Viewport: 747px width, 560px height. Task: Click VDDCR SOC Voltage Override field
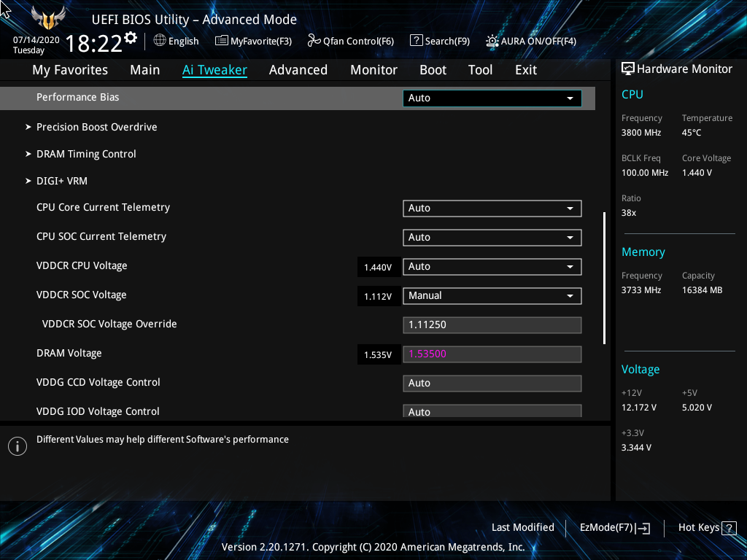click(492, 324)
